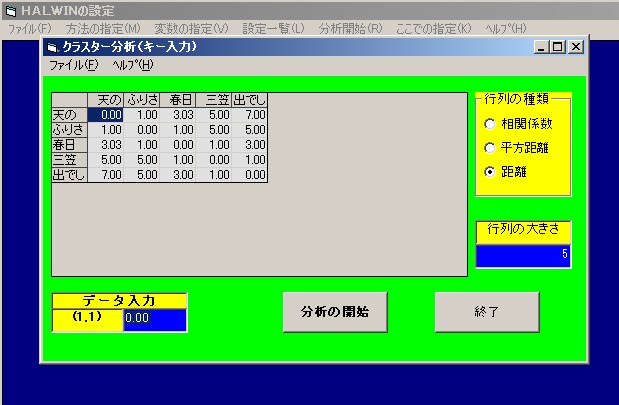Click the 春日 column header
Viewport: 619px width, 405px height.
178,100
